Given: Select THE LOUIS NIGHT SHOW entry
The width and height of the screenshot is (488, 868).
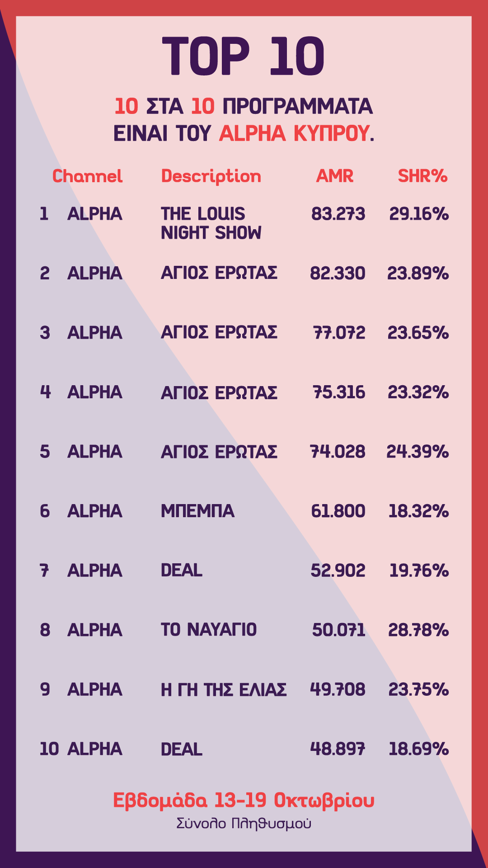Looking at the screenshot, I should 211,223.
